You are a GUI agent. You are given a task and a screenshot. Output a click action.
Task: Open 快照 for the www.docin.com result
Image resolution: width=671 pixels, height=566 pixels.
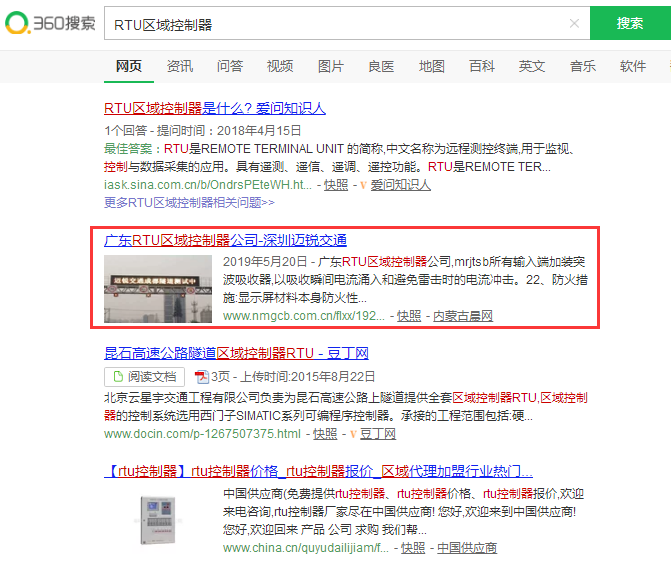pos(325,434)
